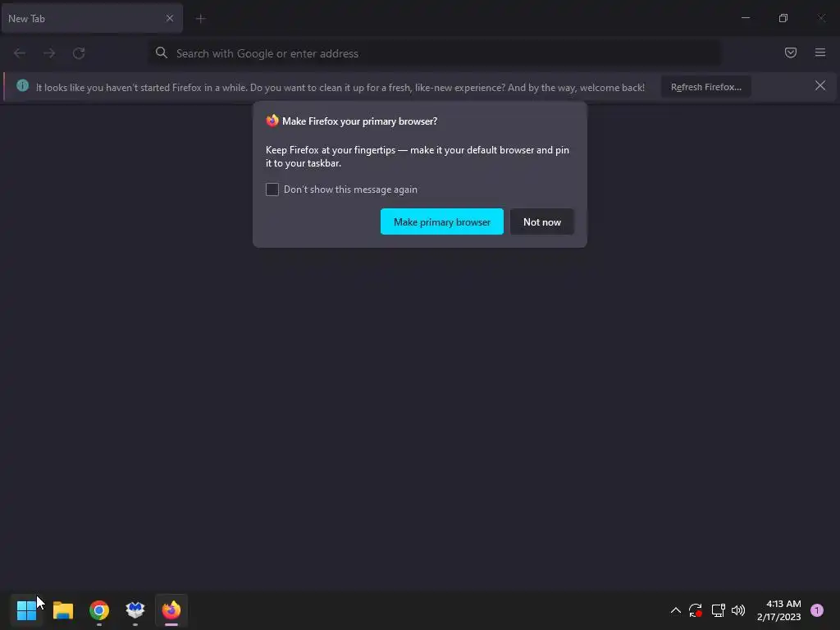Open File Explorer from the taskbar
Image resolution: width=840 pixels, height=630 pixels.
(63, 610)
